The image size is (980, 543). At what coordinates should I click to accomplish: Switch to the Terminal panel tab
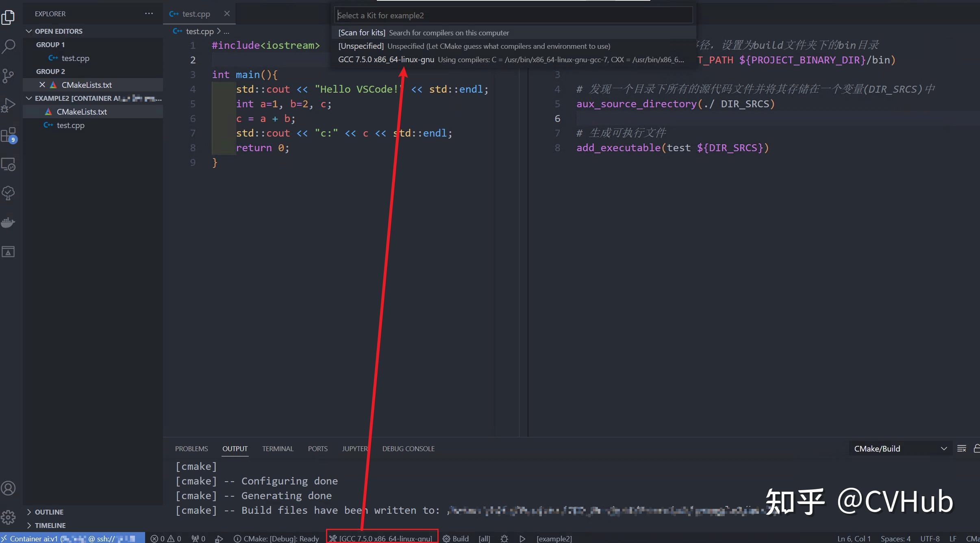point(278,449)
